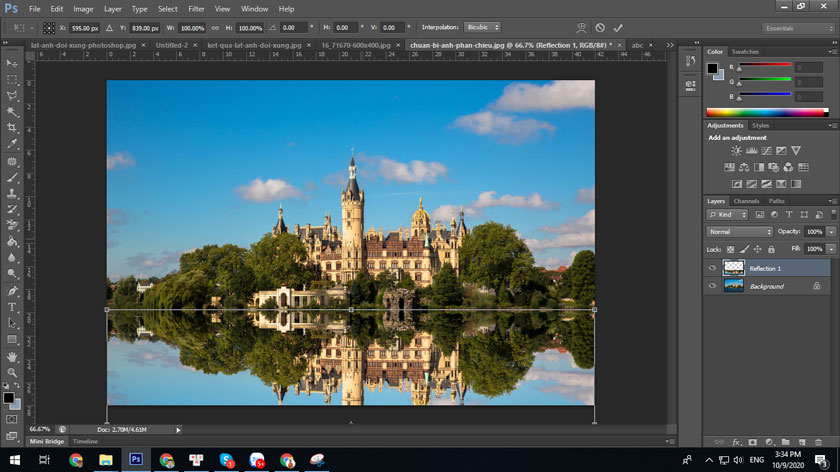Toggle lock position
This screenshot has width=840, height=472.
(x=758, y=249)
